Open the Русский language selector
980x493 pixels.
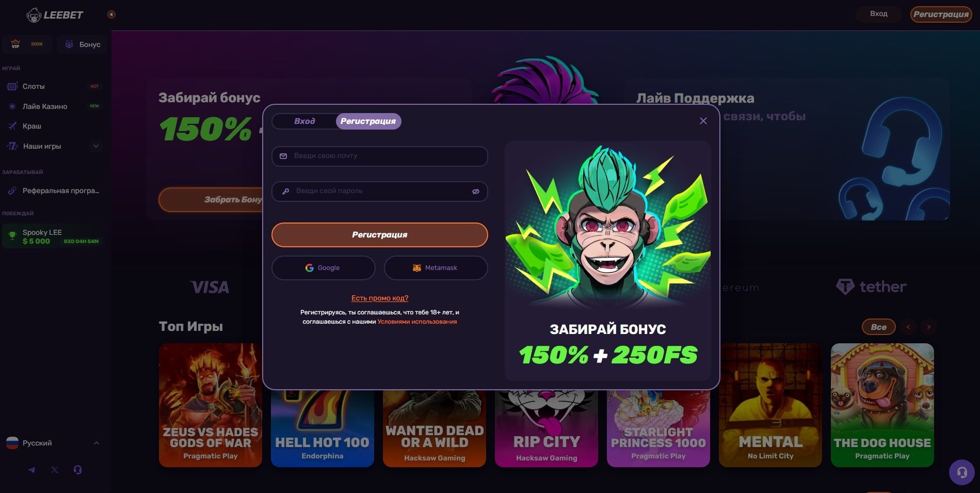(53, 443)
